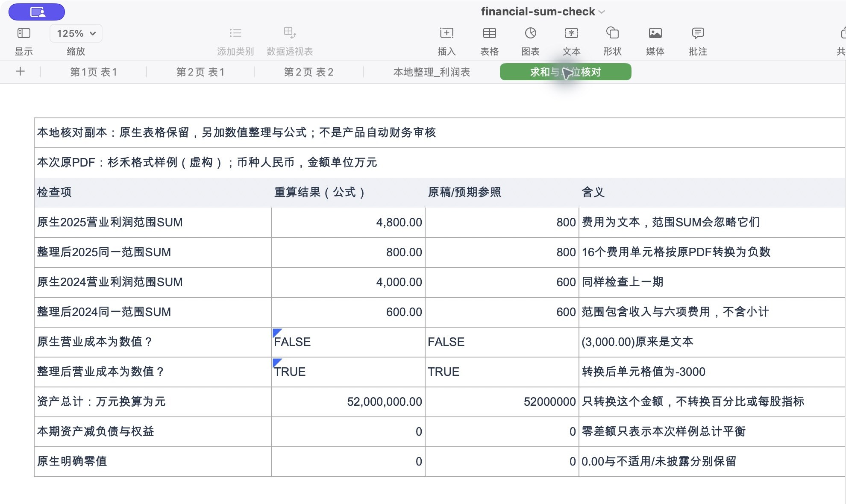Image resolution: width=846 pixels, height=504 pixels.
Task: Select the reference FALSE cell in 原稿/预期参照 column
Action: click(502, 342)
